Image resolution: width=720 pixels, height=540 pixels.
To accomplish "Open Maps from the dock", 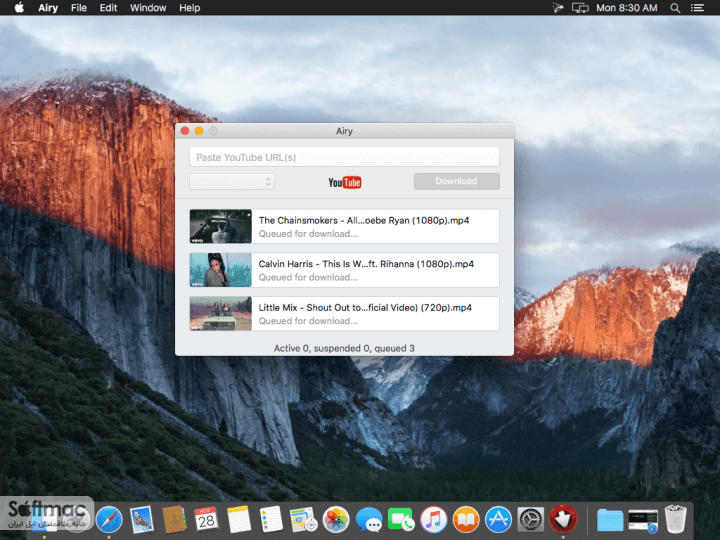I will click(303, 519).
